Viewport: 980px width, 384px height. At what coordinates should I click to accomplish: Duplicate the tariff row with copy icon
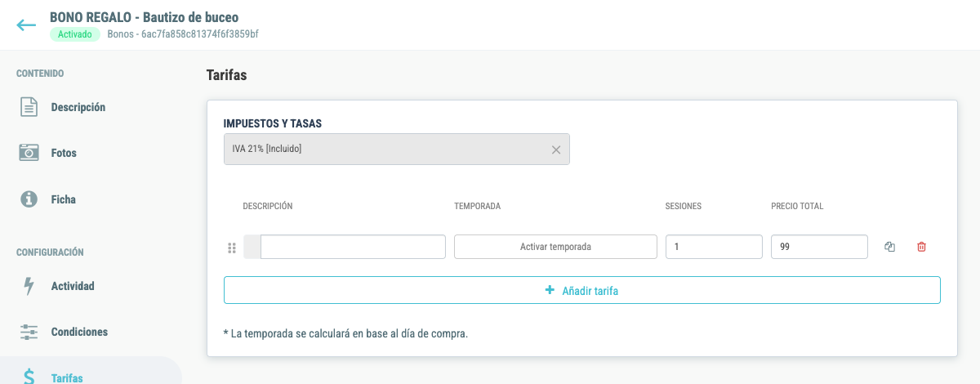tap(890, 247)
